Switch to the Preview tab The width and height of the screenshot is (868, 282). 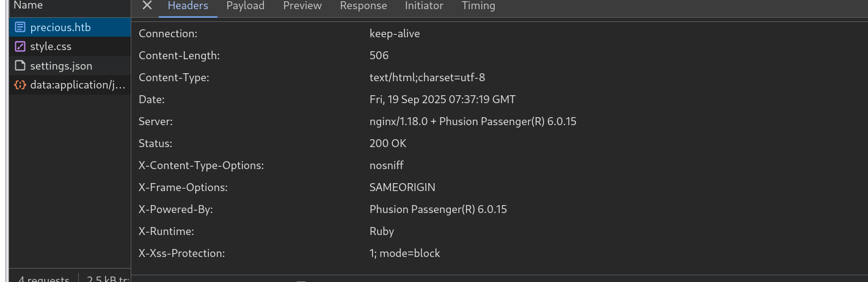click(302, 5)
